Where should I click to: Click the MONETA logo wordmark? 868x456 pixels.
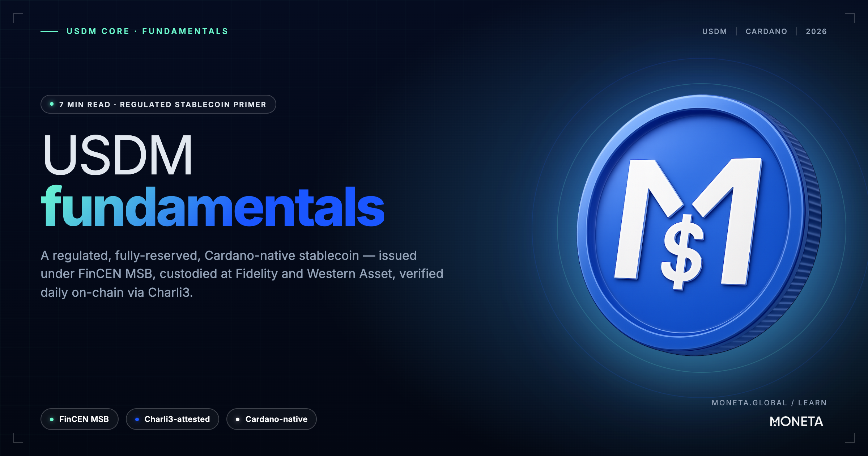(796, 422)
